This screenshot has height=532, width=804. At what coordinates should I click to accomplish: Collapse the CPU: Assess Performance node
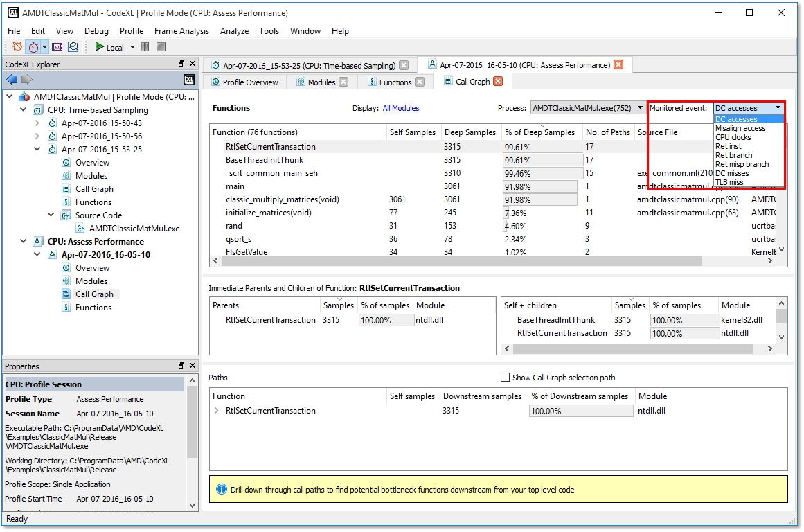(x=23, y=241)
